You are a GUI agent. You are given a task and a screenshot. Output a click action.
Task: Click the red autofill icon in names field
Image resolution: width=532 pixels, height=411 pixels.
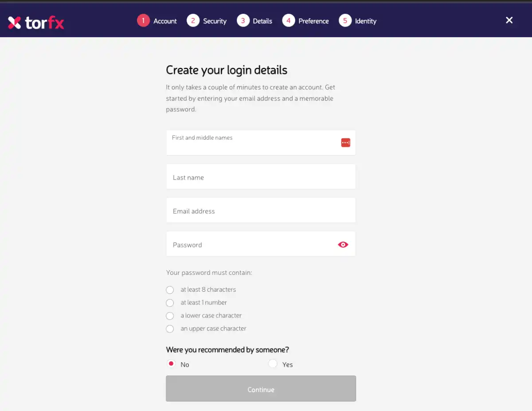(x=345, y=142)
